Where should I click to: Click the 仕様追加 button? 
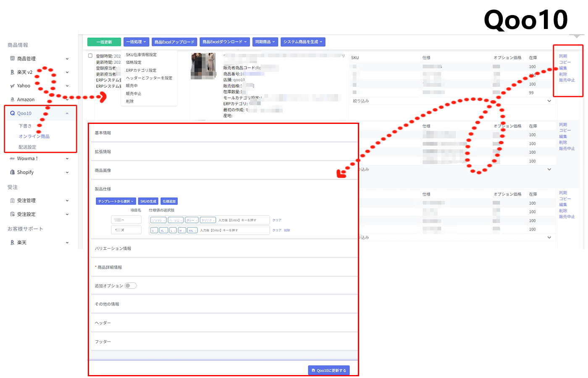coord(169,201)
